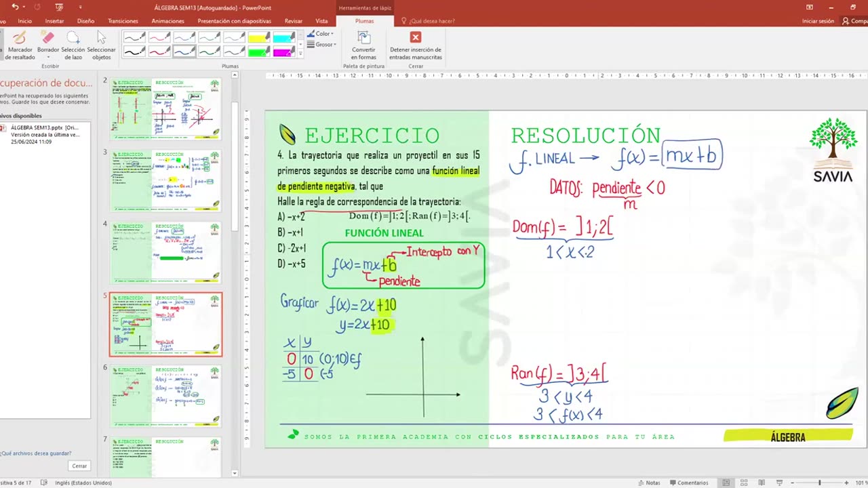The height and width of the screenshot is (488, 868).
Task: Start slideshow from Quick Access toolbar icon
Action: [x=60, y=7]
